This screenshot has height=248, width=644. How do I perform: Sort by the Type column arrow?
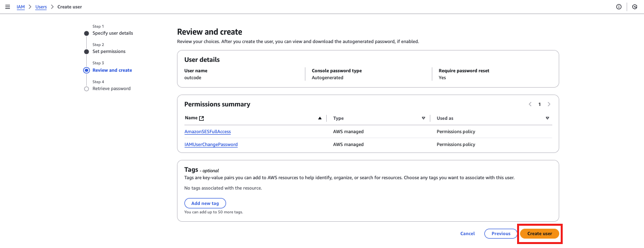(423, 118)
